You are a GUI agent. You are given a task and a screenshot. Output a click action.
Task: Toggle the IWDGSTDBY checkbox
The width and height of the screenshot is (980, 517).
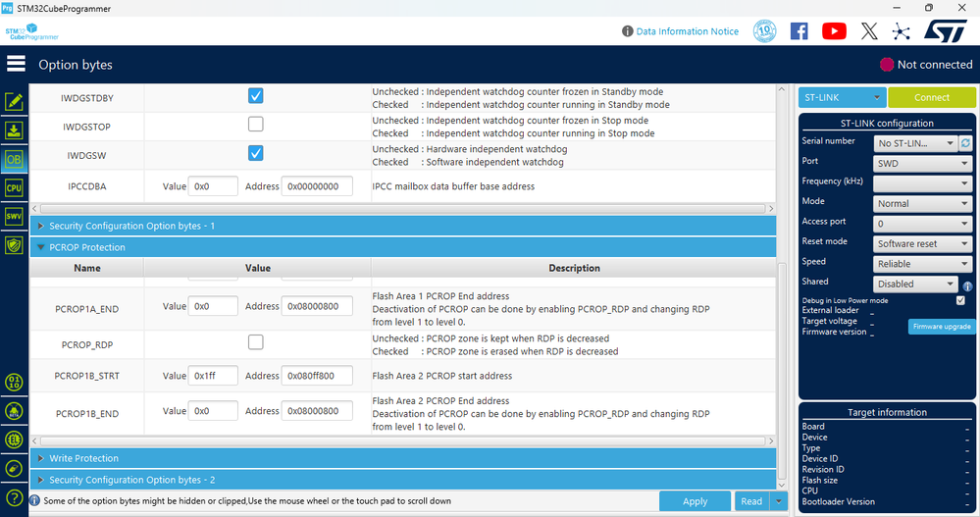coord(256,95)
